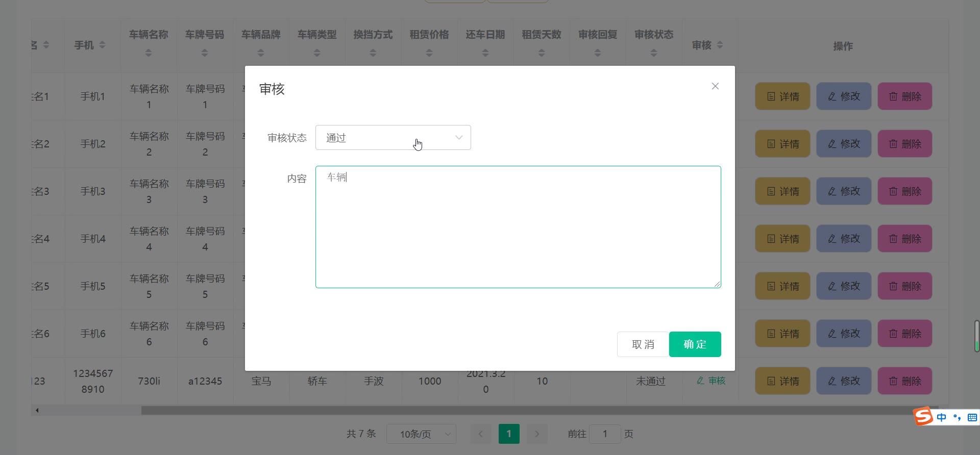This screenshot has width=980, height=455.
Task: Click the 内容 text area
Action: 518,227
